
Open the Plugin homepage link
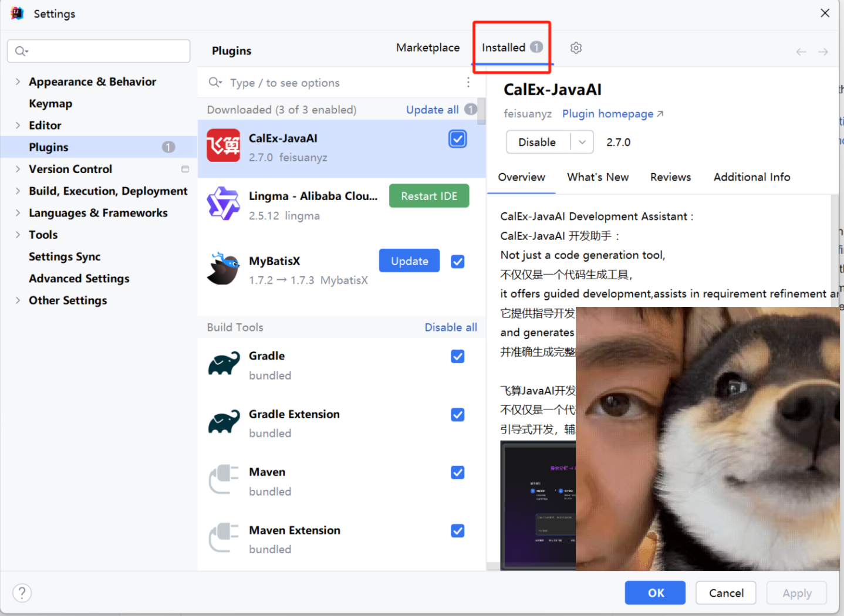[x=613, y=114]
